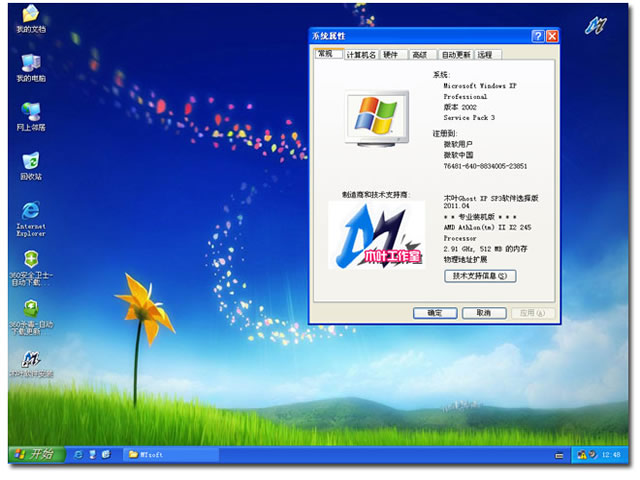The width and height of the screenshot is (640, 480).
Task: Click the yellow warning shield tray icon
Action: pos(582,455)
